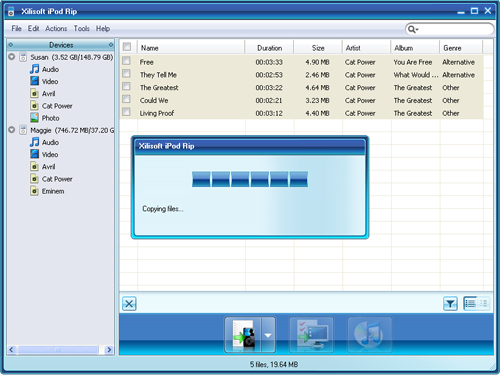Click the copy files to iPod button

[x=244, y=334]
